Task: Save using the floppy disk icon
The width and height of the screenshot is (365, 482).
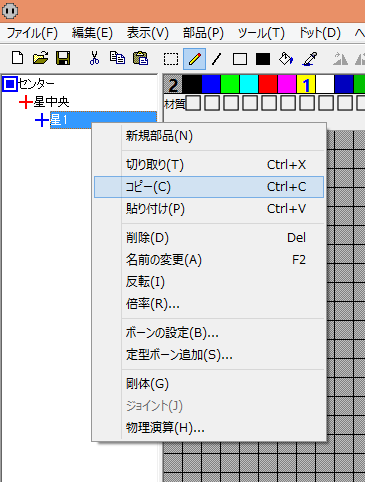Action: pos(63,58)
